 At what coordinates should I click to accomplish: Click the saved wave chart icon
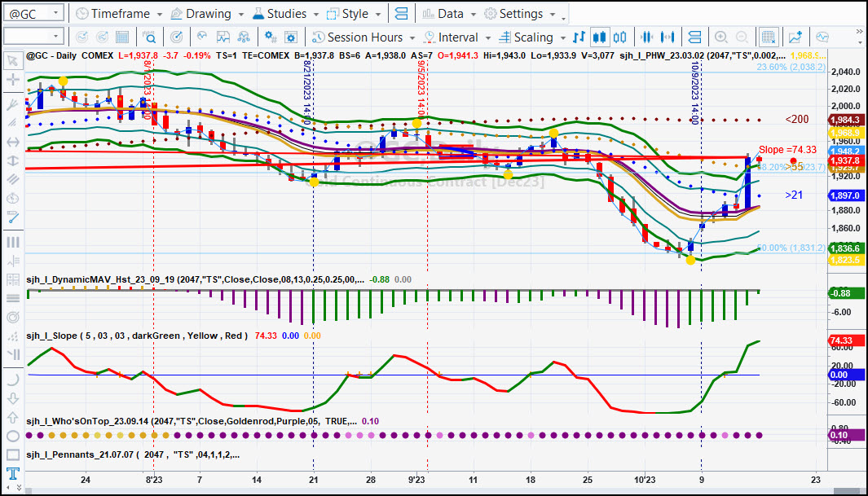click(223, 37)
